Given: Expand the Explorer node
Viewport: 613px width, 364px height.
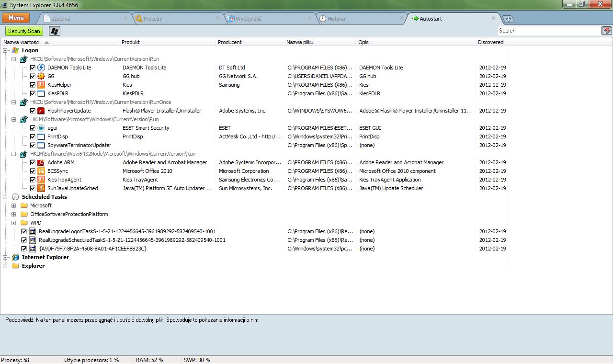Looking at the screenshot, I should tap(5, 266).
